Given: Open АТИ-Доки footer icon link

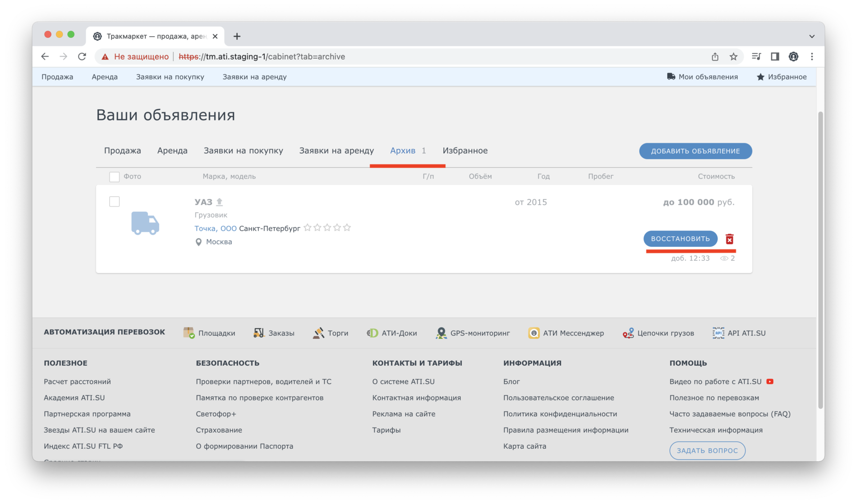Looking at the screenshot, I should (392, 333).
